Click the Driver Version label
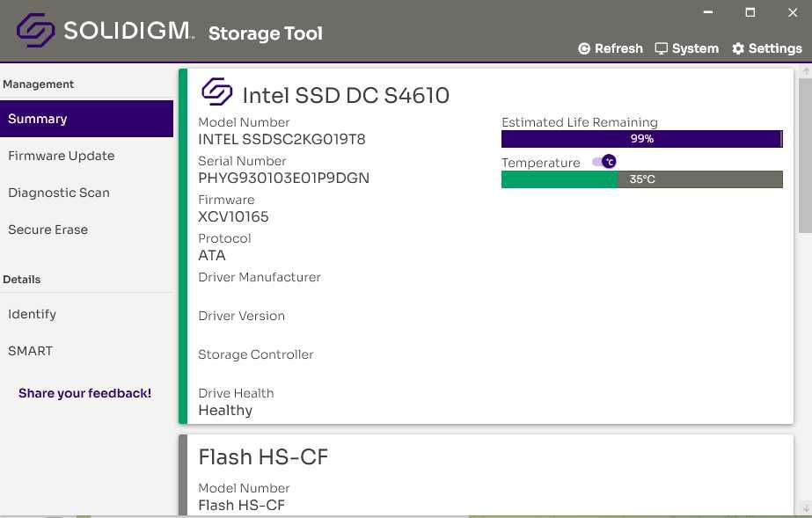Image resolution: width=812 pixels, height=518 pixels. tap(241, 317)
